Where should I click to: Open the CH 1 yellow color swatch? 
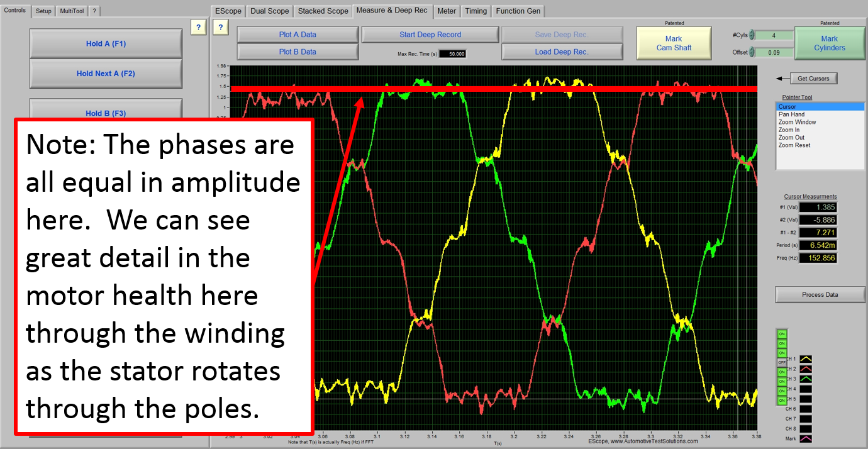[x=804, y=358]
